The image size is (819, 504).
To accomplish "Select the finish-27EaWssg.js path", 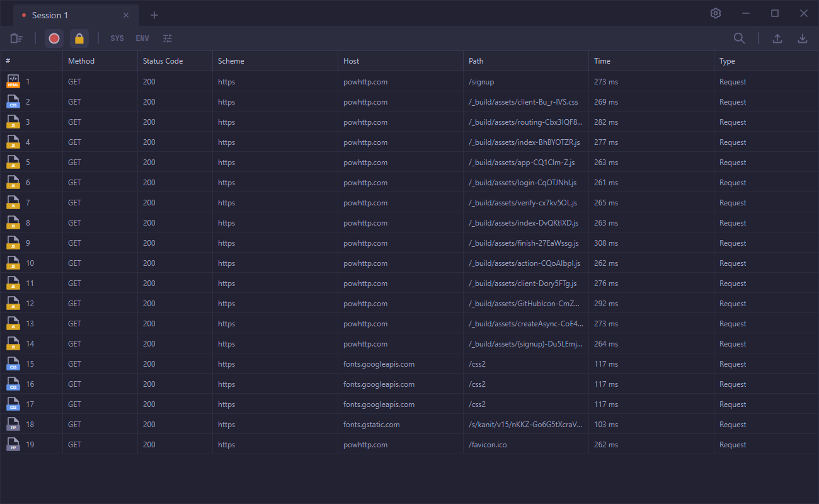I will point(524,243).
